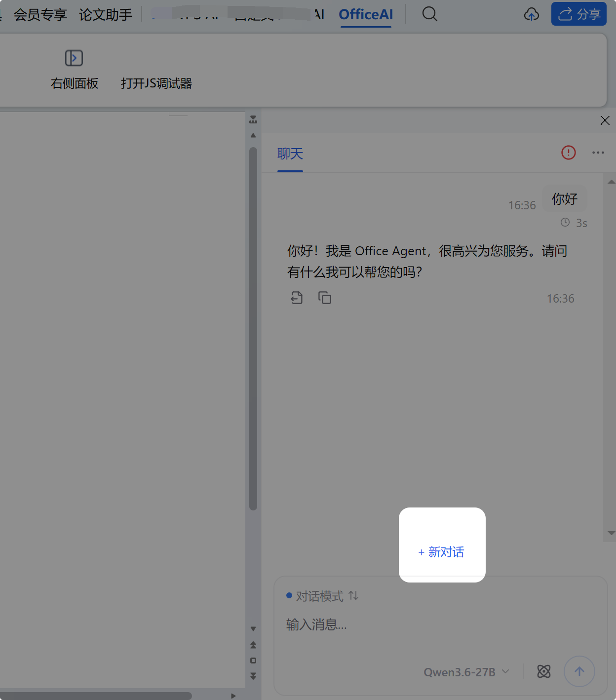
Task: Click the cloud upload icon
Action: pyautogui.click(x=531, y=14)
